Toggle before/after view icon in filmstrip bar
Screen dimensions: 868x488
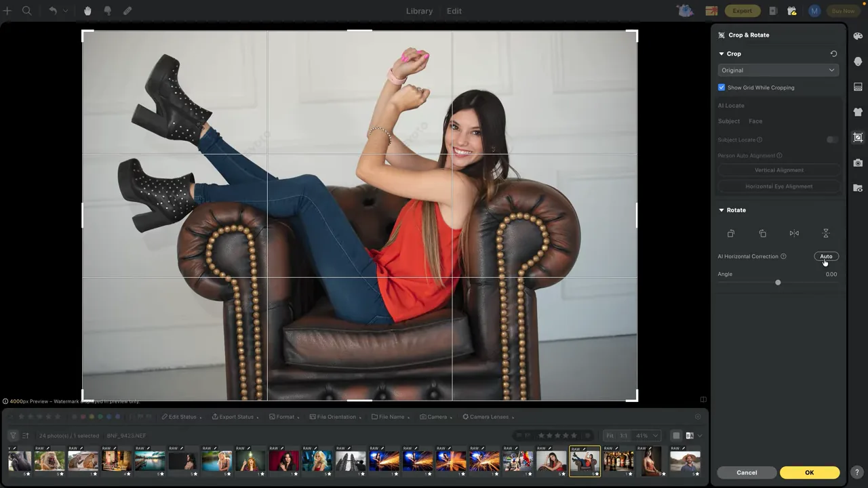[x=690, y=436]
